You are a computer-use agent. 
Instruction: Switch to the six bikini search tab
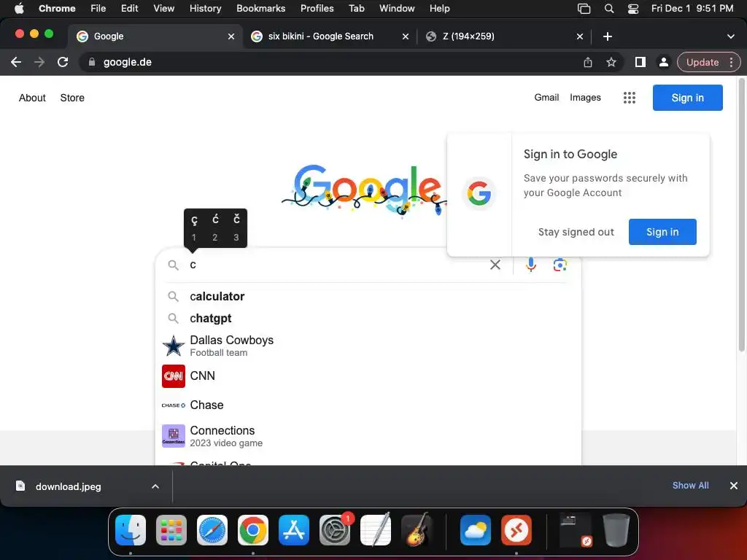pyautogui.click(x=330, y=36)
